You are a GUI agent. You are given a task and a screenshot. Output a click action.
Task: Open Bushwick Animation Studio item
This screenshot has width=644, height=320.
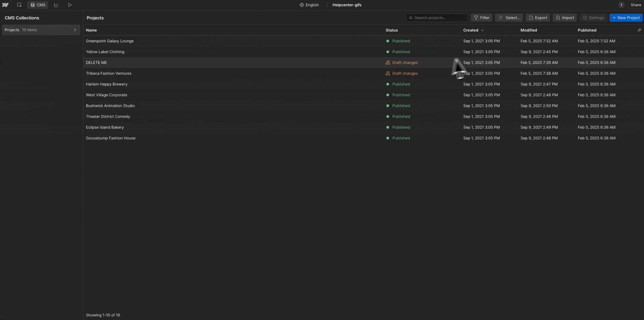[x=110, y=106]
